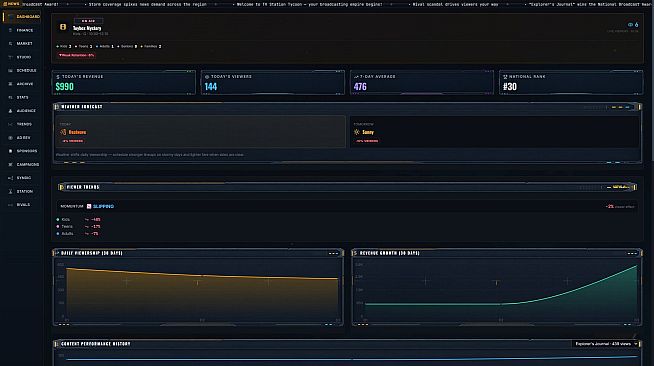Screen dimensions: 654x366
Task: Collapse the Weather Forecast panel header
Action: (347, 107)
